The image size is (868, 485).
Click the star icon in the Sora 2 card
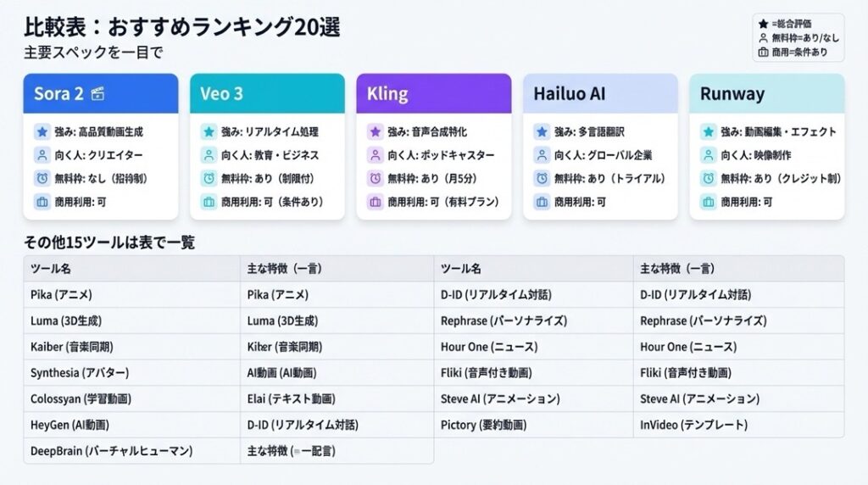[x=42, y=132]
